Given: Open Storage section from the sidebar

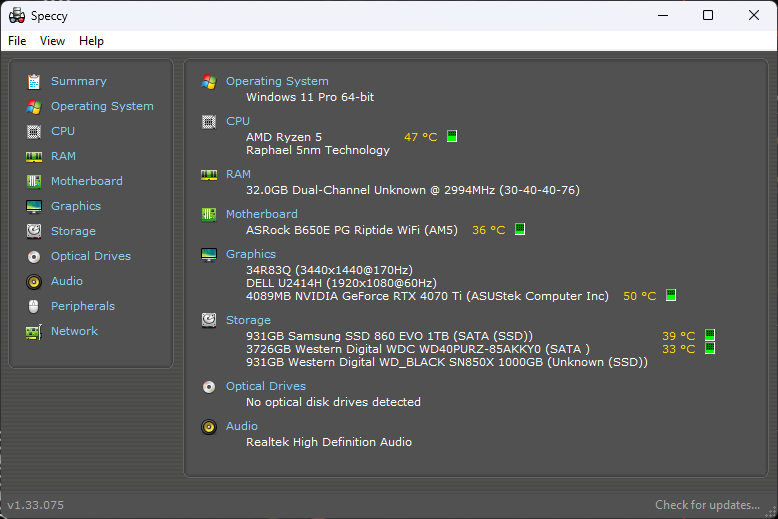Looking at the screenshot, I should click(73, 231).
